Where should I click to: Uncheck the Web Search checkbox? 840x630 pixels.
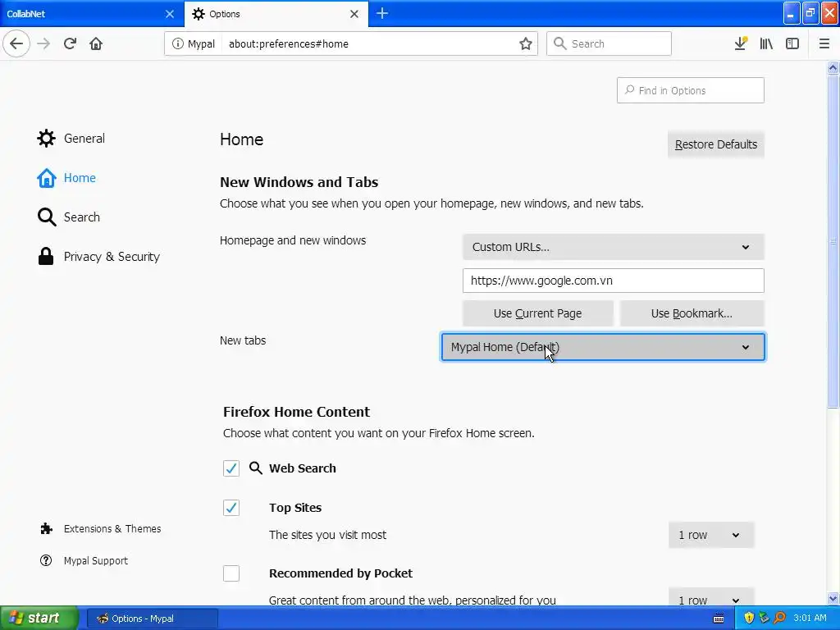[x=231, y=468]
